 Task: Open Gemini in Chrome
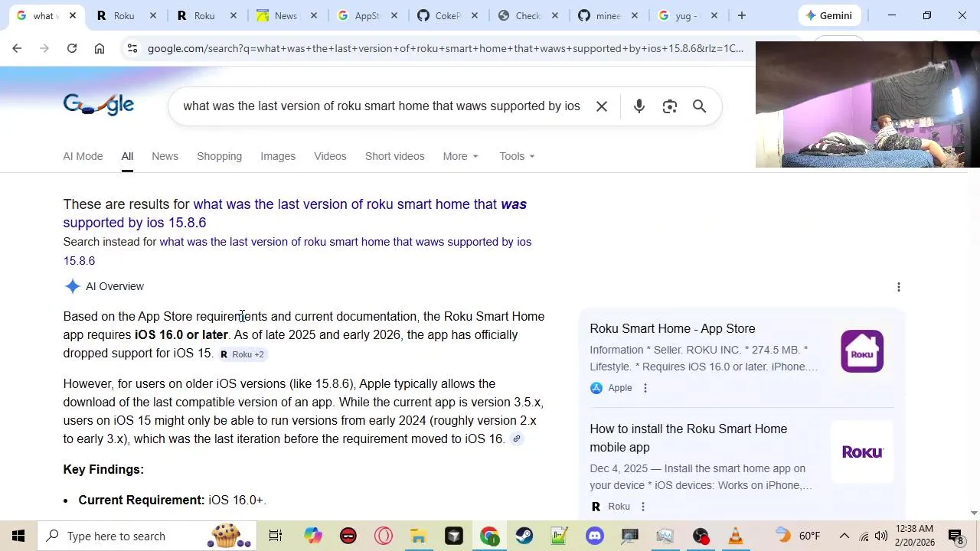point(829,15)
